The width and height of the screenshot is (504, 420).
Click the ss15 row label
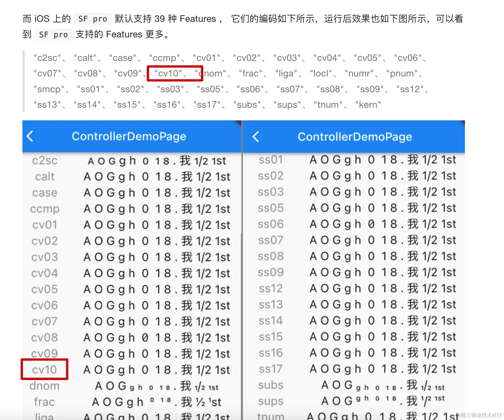coord(271,337)
